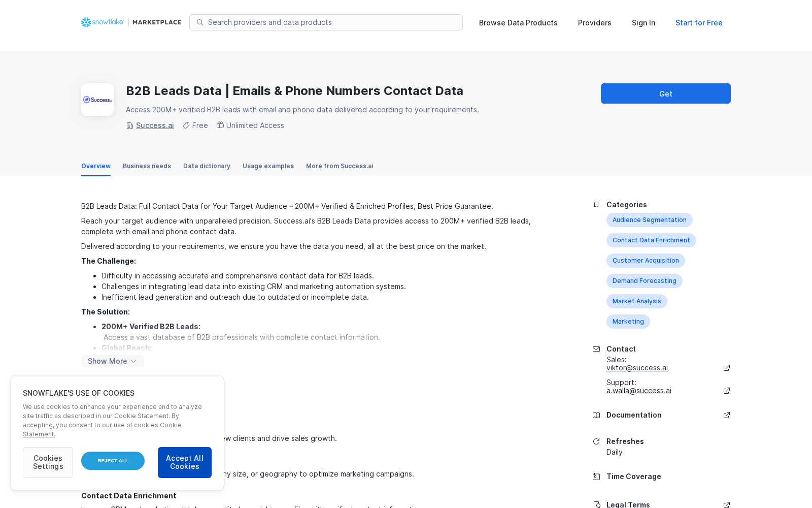Select the Audience Segmentation category chip
Viewport: 812px width, 508px height.
(x=650, y=220)
